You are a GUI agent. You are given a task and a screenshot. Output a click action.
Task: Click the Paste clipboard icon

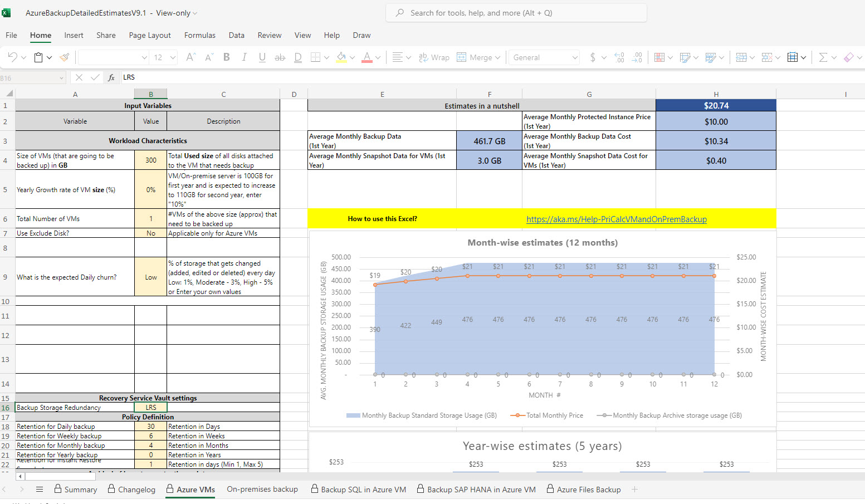pos(38,57)
